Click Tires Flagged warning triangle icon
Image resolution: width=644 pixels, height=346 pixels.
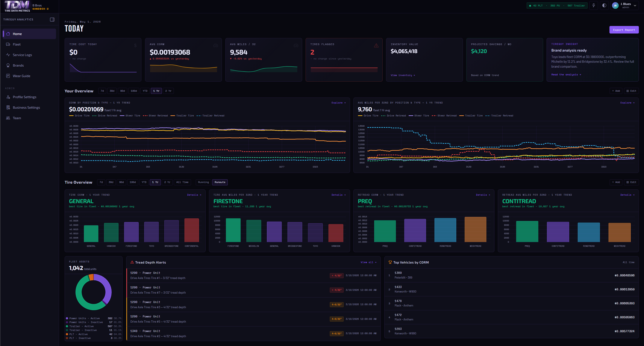376,45
